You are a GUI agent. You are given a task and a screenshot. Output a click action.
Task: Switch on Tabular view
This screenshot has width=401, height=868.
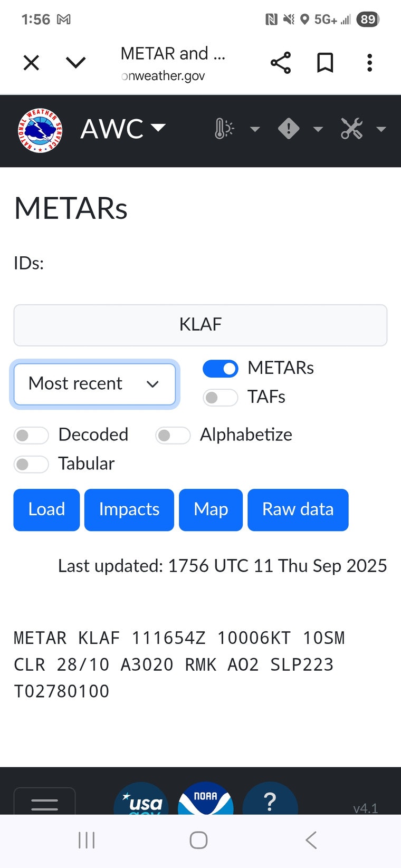[x=31, y=464]
